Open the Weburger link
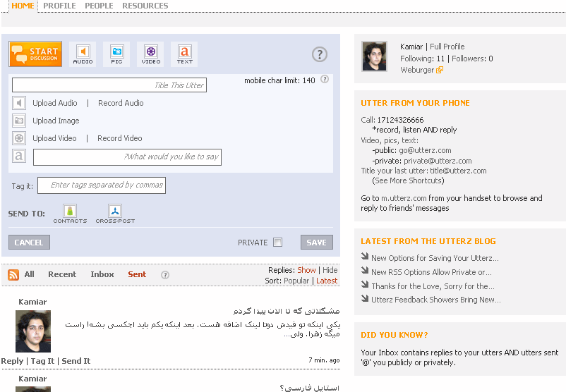 coord(417,70)
